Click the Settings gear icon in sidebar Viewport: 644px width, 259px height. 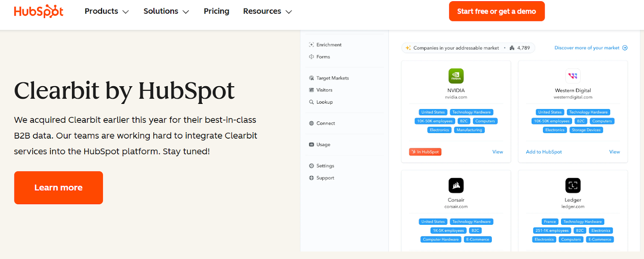312,166
